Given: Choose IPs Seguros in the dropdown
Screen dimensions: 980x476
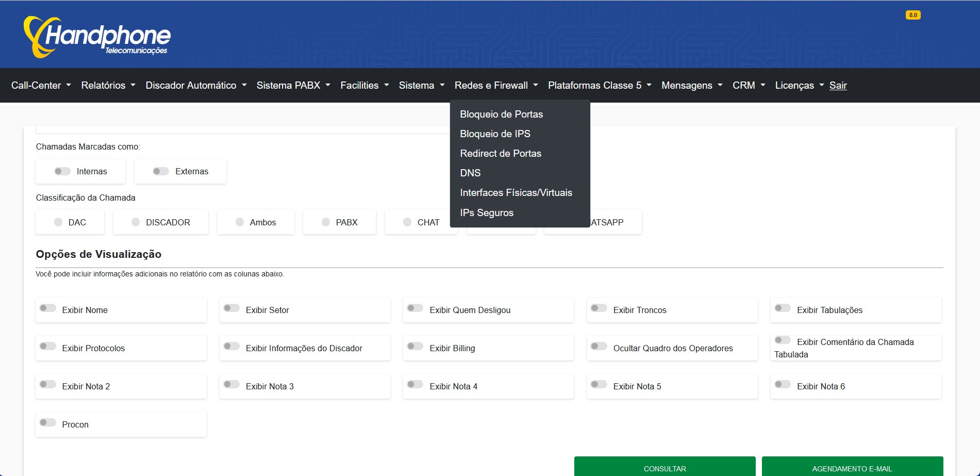Looking at the screenshot, I should [x=486, y=213].
